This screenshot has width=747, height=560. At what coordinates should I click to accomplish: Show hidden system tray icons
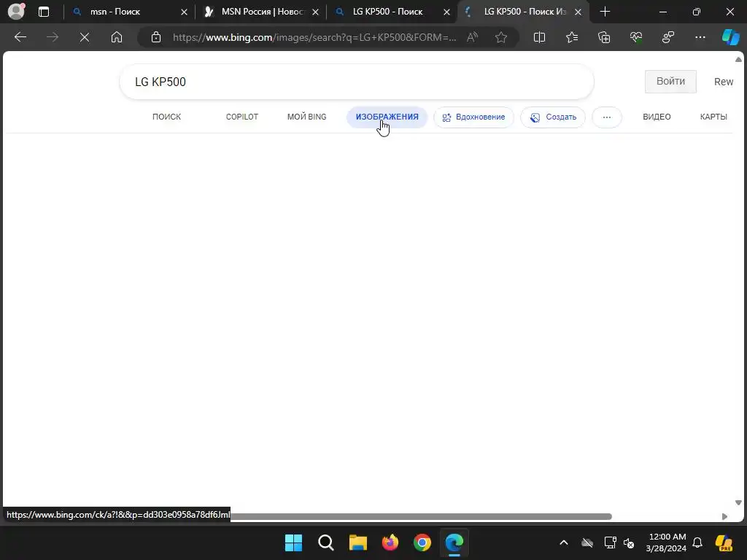[564, 542]
